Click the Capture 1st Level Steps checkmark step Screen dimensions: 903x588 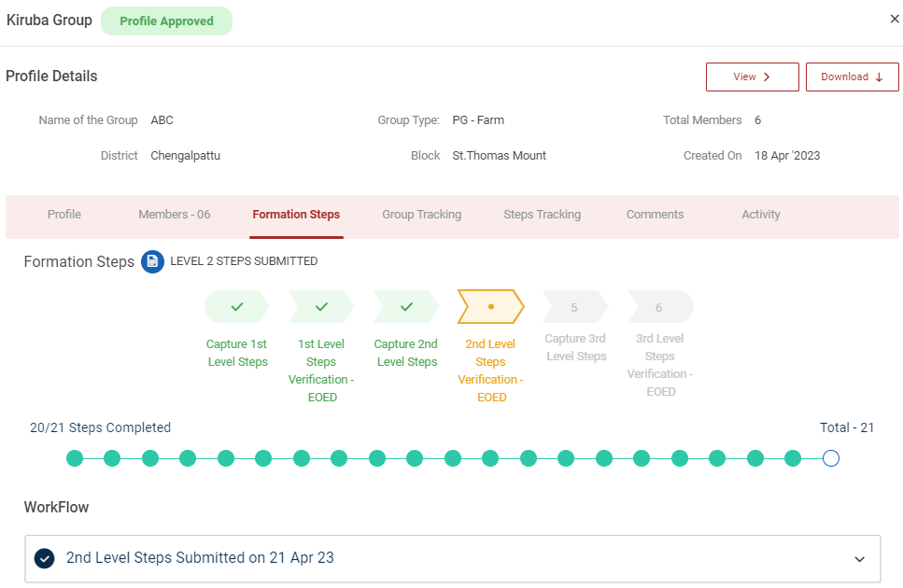click(237, 306)
